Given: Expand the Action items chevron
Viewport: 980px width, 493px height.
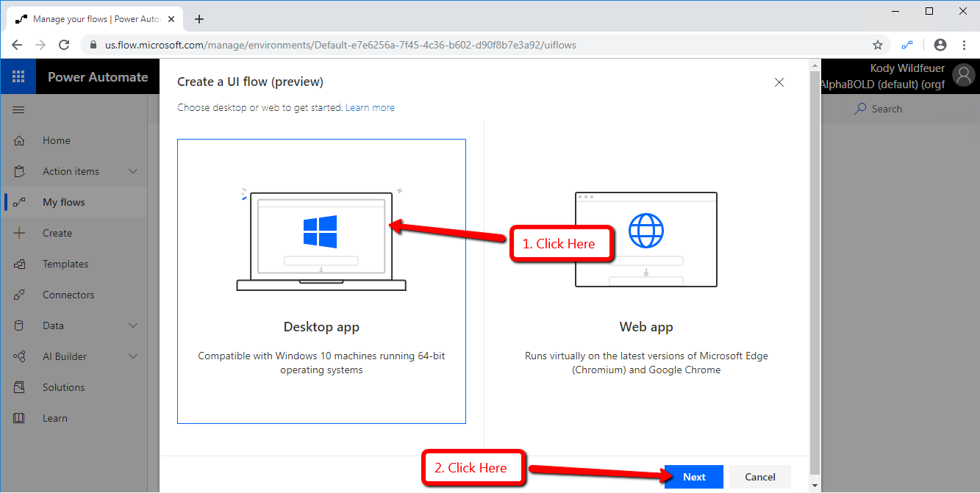Looking at the screenshot, I should click(133, 171).
